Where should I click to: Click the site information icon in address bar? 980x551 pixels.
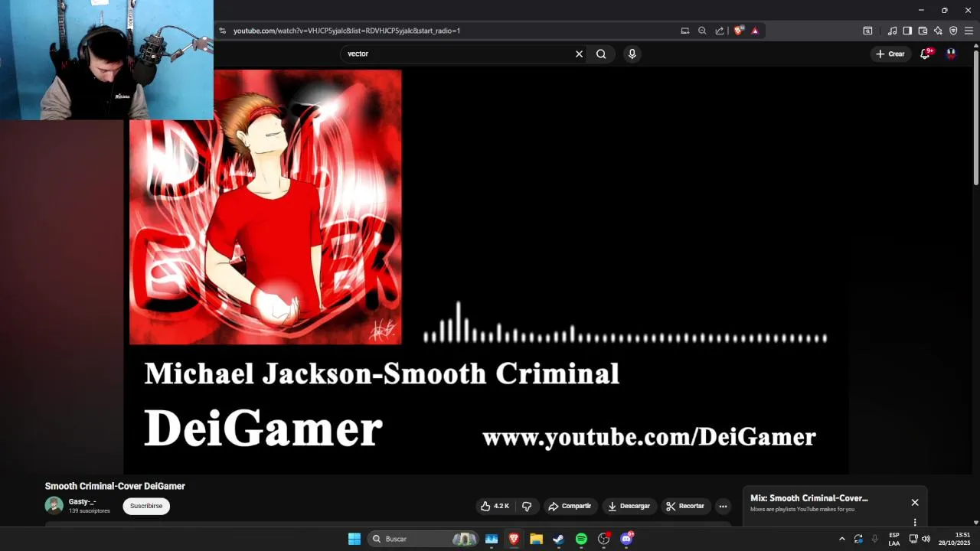222,31
